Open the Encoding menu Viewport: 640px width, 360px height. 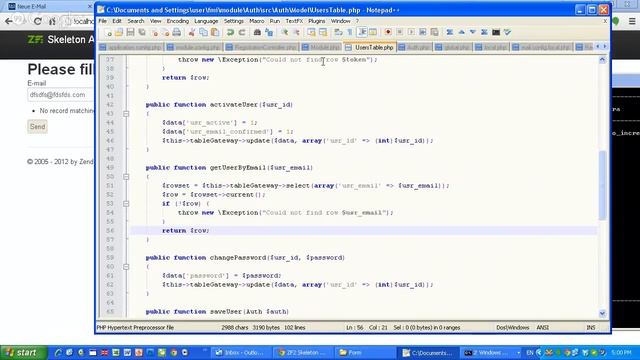point(178,21)
